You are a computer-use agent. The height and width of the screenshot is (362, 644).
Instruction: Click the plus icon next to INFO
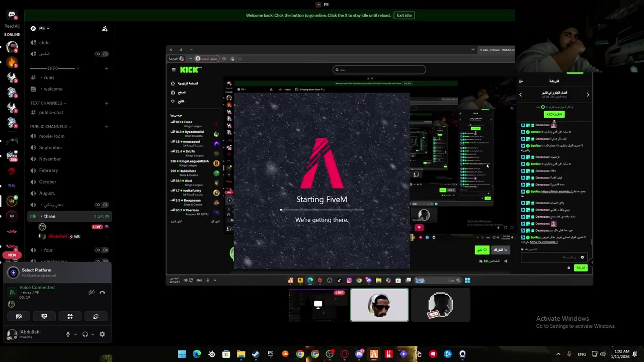click(107, 68)
